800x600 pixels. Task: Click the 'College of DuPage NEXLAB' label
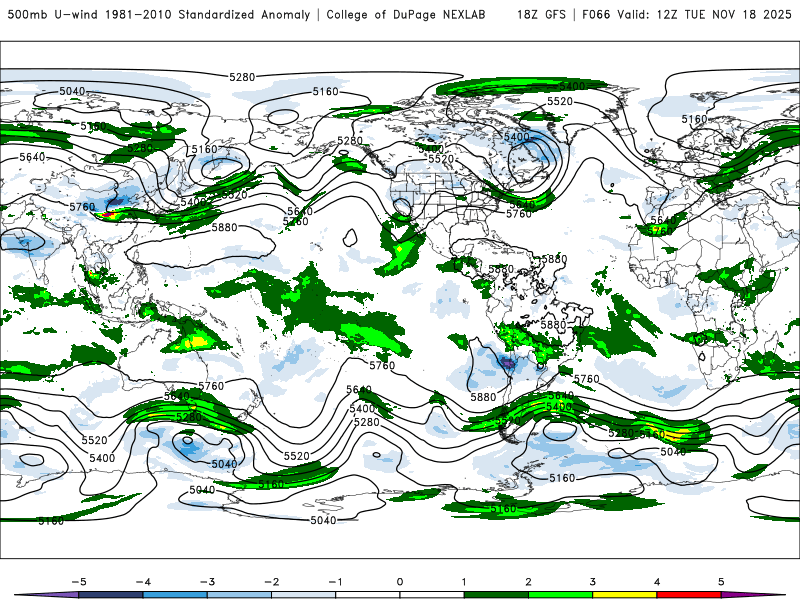406,14
